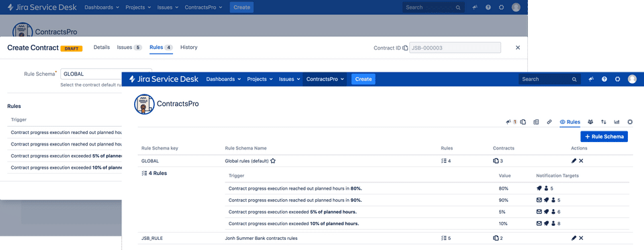Click the bell notification icon in the 80% rule row
The height and width of the screenshot is (250, 644).
click(x=539, y=188)
